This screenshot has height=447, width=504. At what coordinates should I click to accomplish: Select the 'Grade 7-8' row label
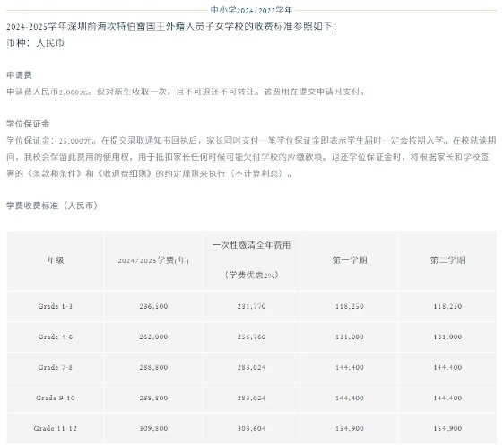tap(56, 367)
